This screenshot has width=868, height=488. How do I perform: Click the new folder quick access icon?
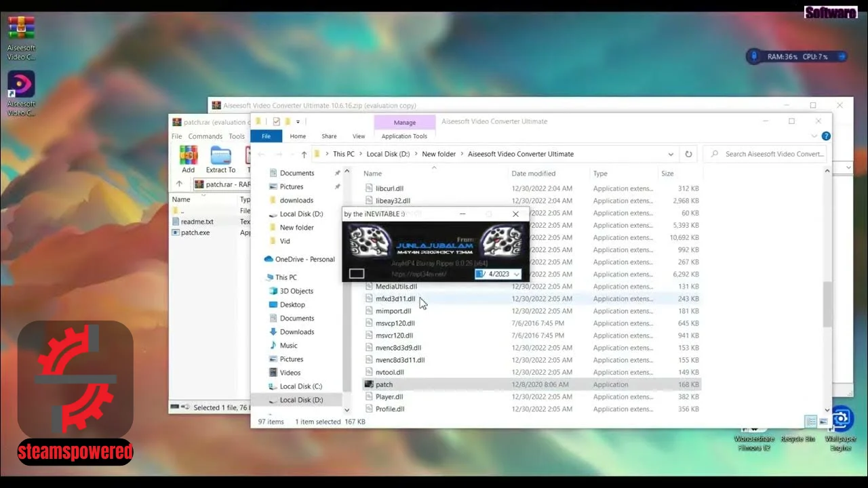click(288, 122)
